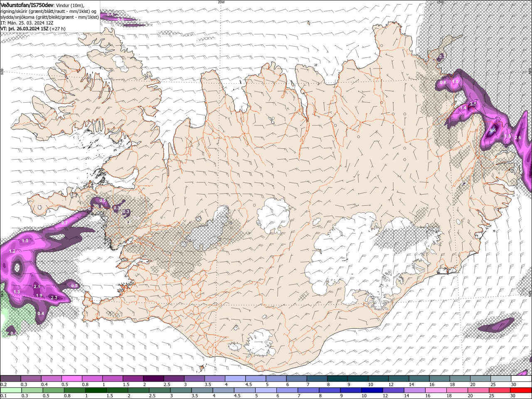Click the '30' label in the upper legend row
Image resolution: width=532 pixels, height=399 pixels.
[x=514, y=385]
